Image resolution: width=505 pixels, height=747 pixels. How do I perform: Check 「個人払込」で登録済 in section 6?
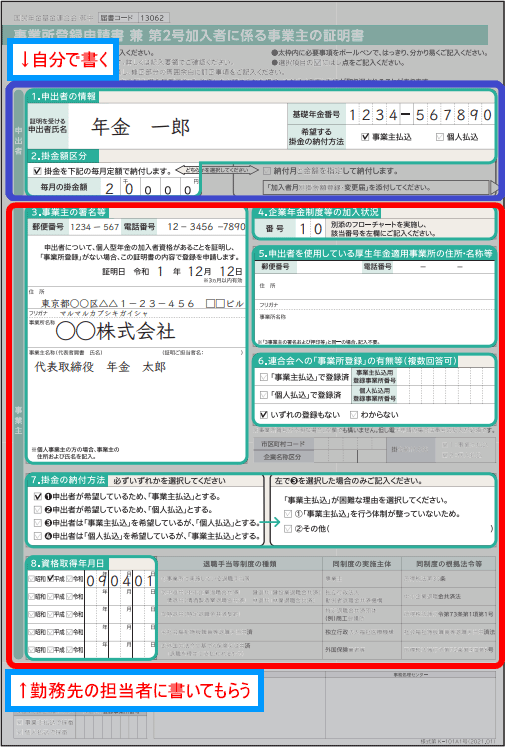[x=264, y=395]
